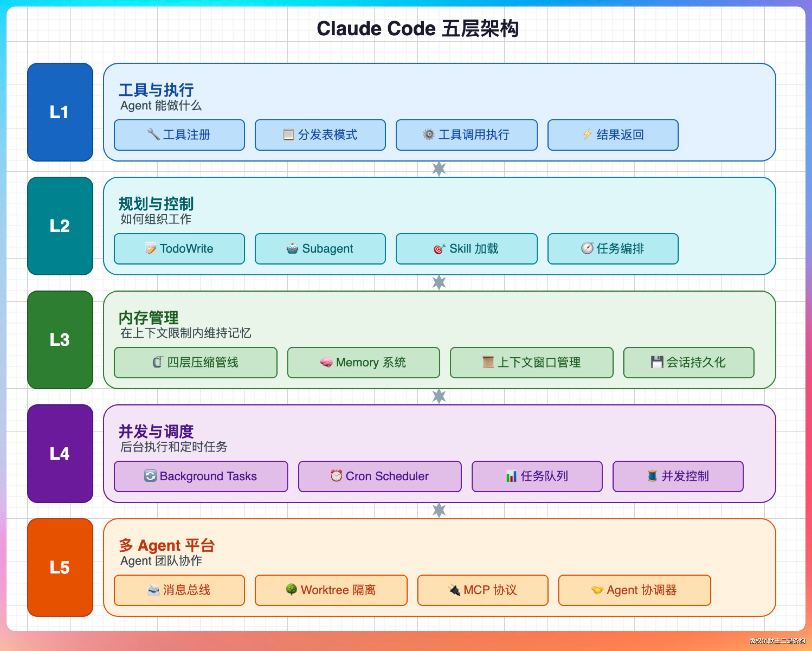This screenshot has width=812, height=651.
Task: Select the clamp icon beside 四层压缩管线
Action: click(x=158, y=362)
